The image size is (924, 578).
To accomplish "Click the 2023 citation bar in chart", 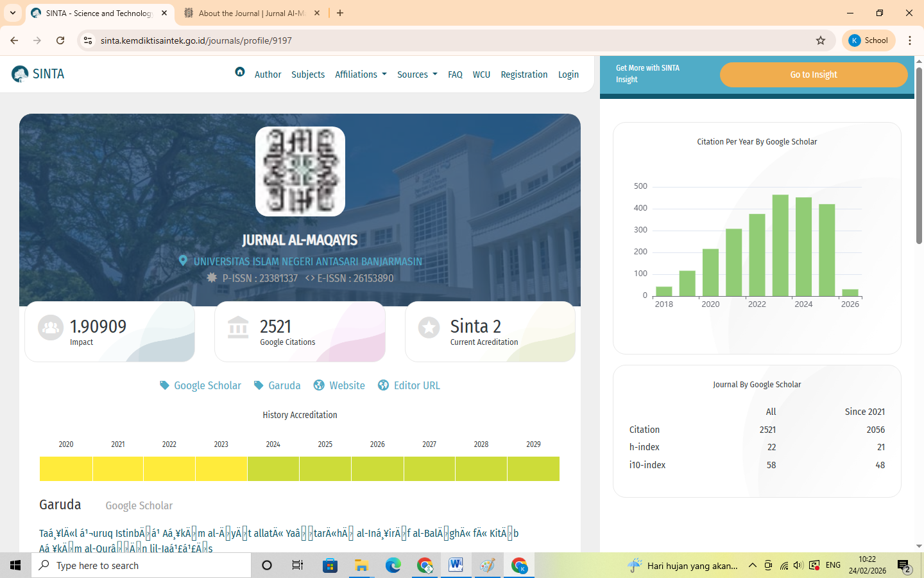I will [x=780, y=245].
